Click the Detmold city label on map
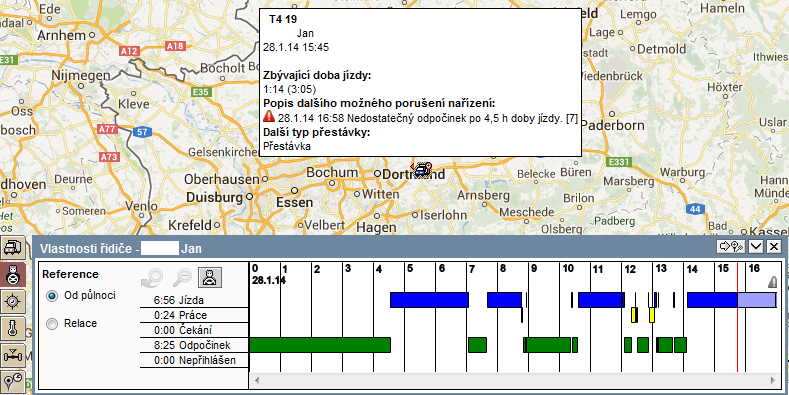The height and width of the screenshot is (395, 789). click(662, 49)
